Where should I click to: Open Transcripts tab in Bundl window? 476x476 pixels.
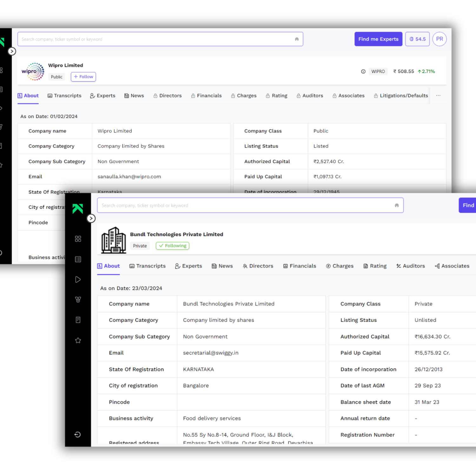(x=148, y=266)
